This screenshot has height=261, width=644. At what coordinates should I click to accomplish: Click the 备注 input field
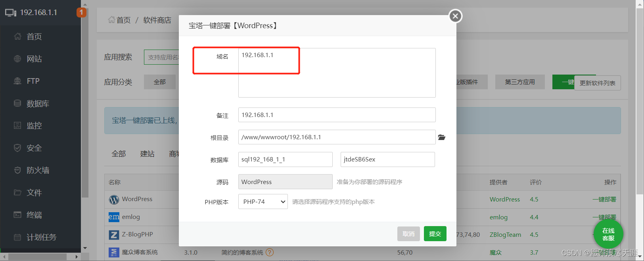337,115
